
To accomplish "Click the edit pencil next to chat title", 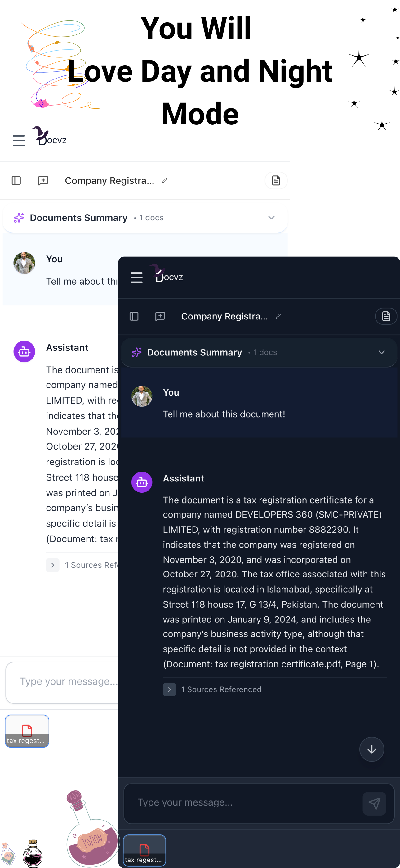I will 278,316.
